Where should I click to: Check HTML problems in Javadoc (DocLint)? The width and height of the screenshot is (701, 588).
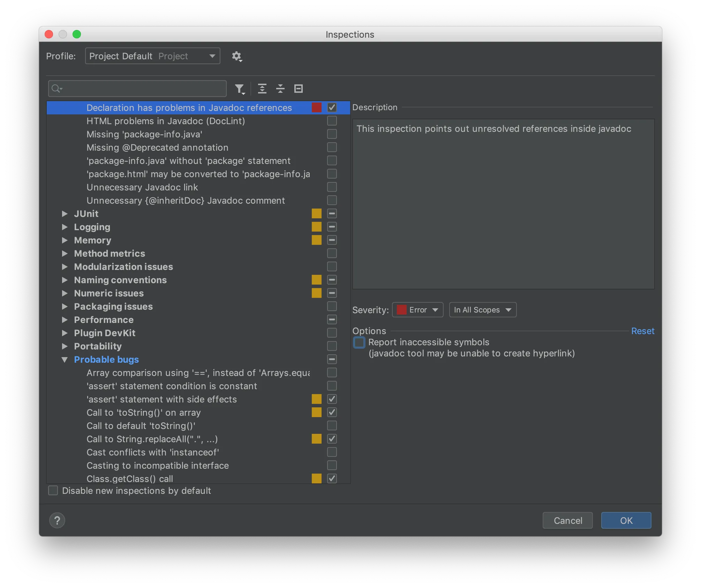coord(332,121)
